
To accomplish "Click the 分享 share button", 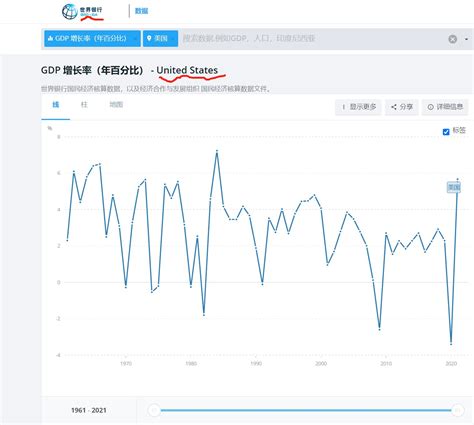I will coord(402,107).
